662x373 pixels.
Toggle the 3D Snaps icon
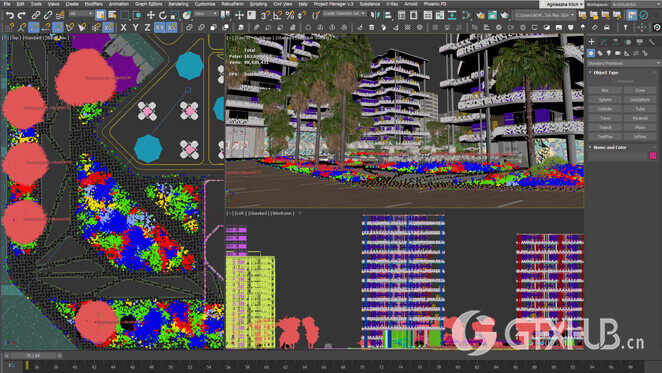pos(265,15)
